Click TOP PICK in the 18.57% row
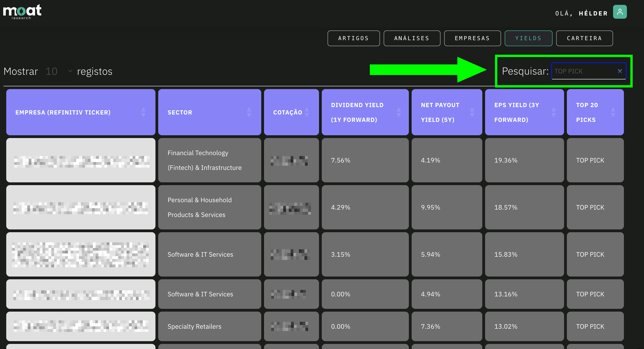644x349 pixels. (x=595, y=207)
